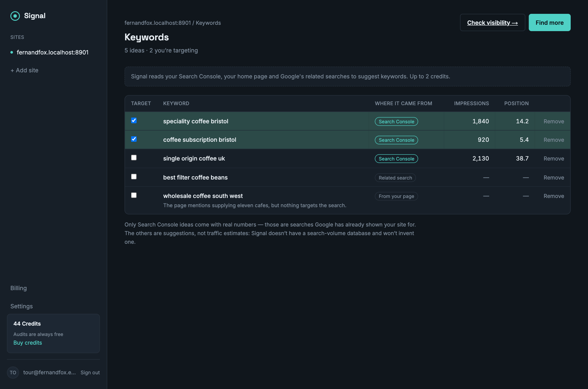Viewport: 588px width, 389px height.
Task: Open Settings from sidebar
Action: coord(22,306)
